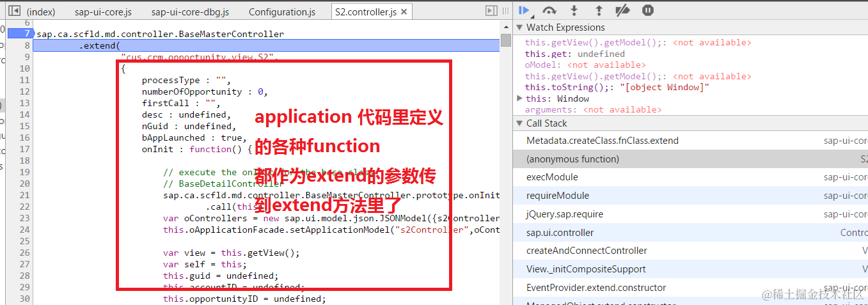Click the 'this.toString();' watch expression
The image size is (868, 305).
[617, 87]
